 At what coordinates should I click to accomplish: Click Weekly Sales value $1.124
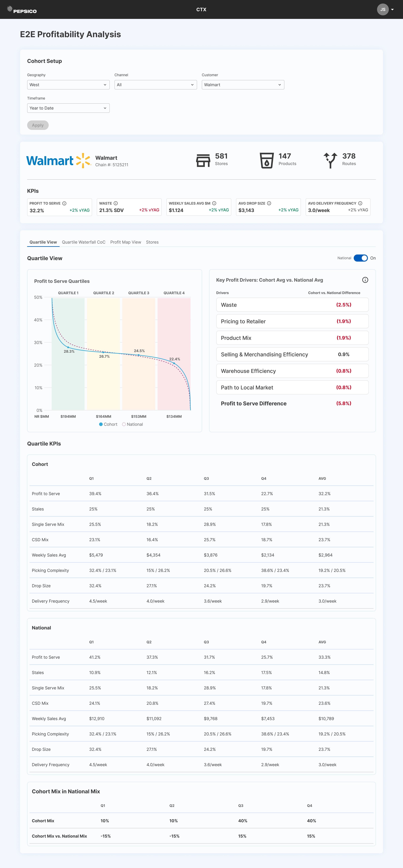176,210
